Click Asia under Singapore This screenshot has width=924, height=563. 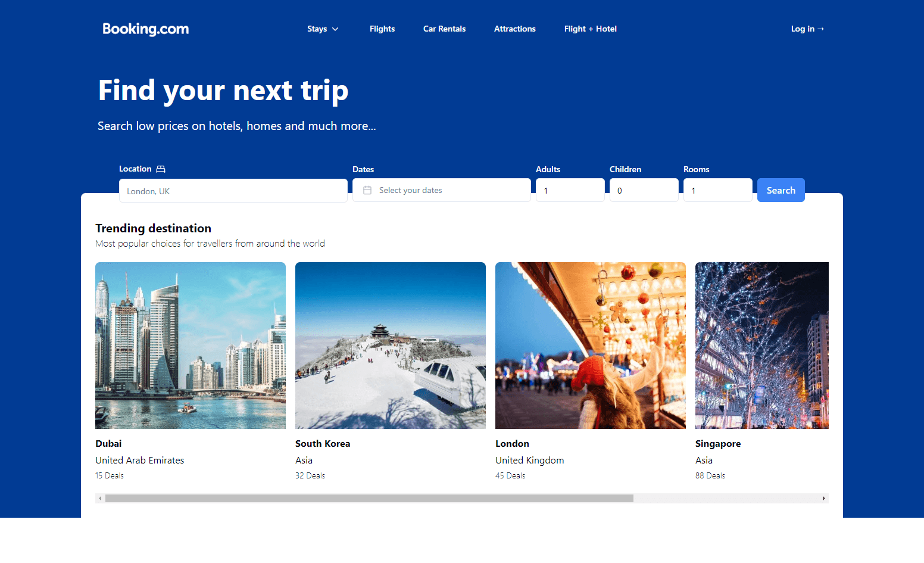[704, 461]
